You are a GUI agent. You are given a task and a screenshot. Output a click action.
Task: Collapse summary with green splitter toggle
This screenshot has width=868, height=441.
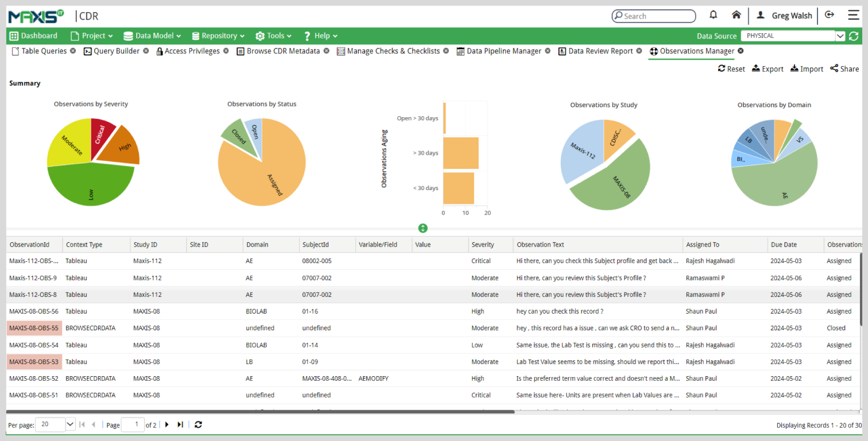click(x=423, y=228)
